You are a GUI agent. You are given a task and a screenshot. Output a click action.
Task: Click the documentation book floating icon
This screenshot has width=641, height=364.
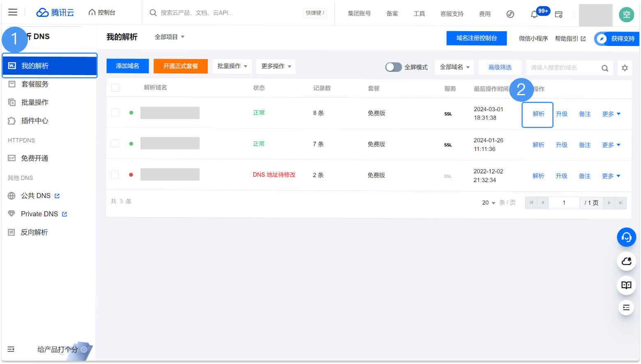pos(626,285)
